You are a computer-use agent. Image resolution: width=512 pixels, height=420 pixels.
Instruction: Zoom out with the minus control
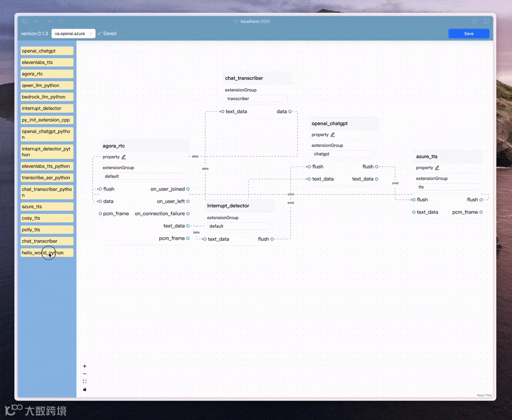[84, 374]
